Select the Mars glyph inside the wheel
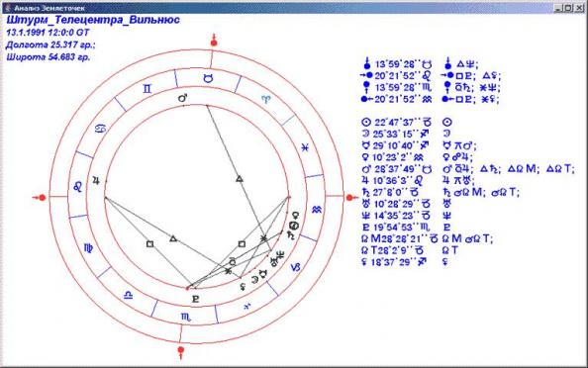 coord(182,98)
